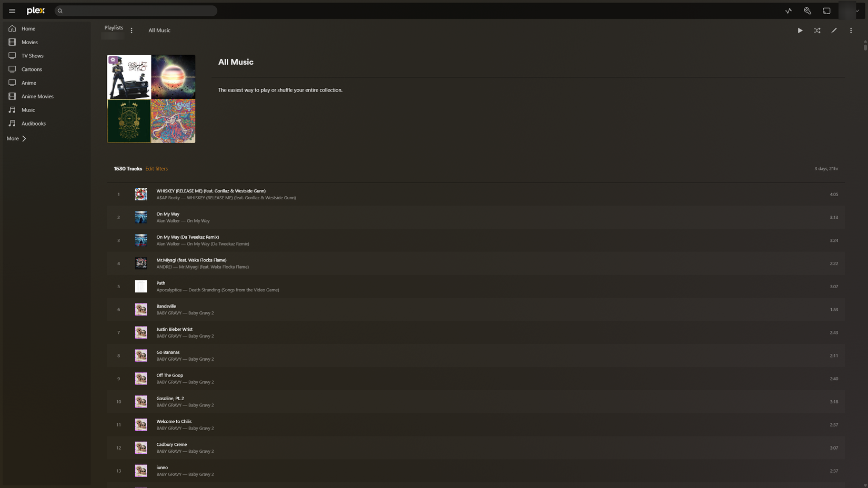Image resolution: width=868 pixels, height=488 pixels.
Task: Switch to the Playlists tab
Action: point(114,28)
